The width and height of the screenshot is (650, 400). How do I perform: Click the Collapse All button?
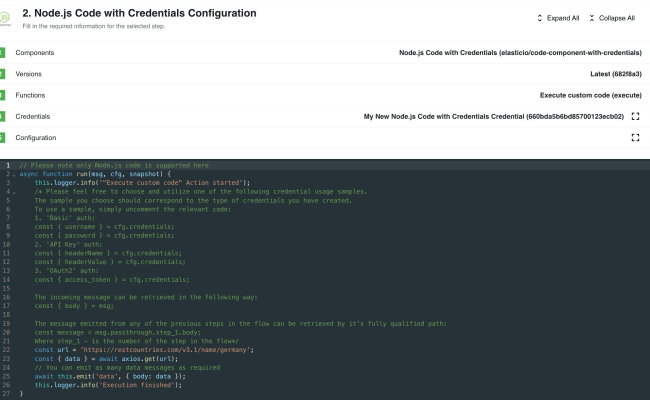(612, 18)
